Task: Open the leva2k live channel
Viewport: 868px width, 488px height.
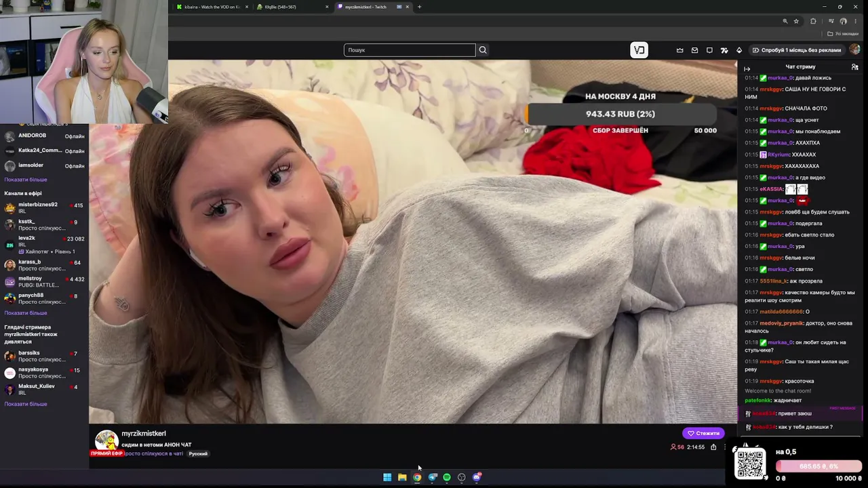Action: click(45, 244)
